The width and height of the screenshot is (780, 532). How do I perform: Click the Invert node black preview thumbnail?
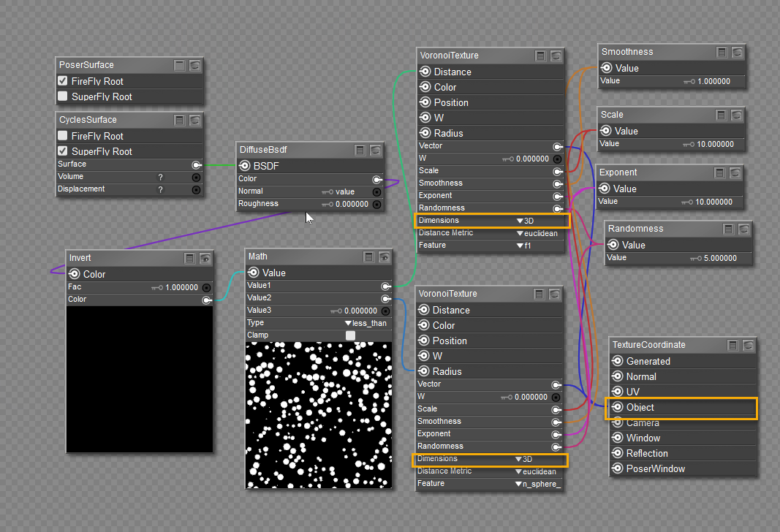(x=139, y=379)
